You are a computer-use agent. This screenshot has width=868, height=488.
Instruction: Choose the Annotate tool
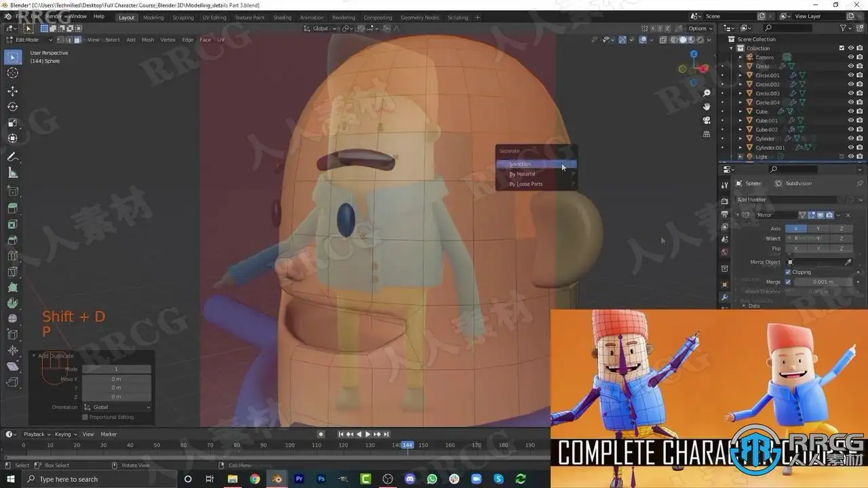(13, 157)
